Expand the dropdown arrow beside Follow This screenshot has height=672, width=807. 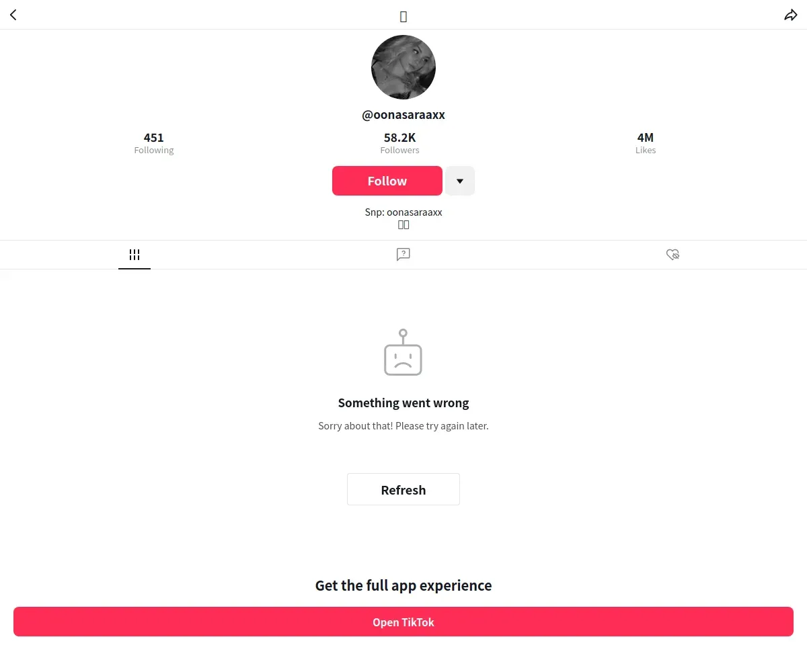[x=460, y=181]
